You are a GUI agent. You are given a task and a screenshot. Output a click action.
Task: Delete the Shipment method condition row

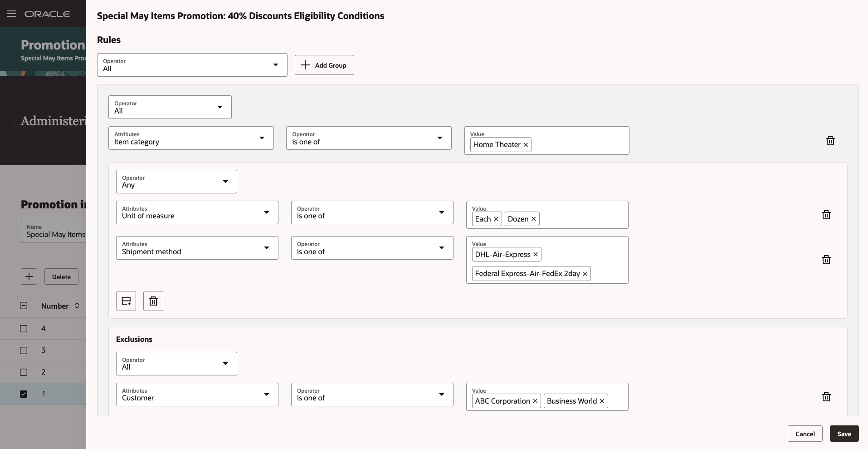[826, 260]
